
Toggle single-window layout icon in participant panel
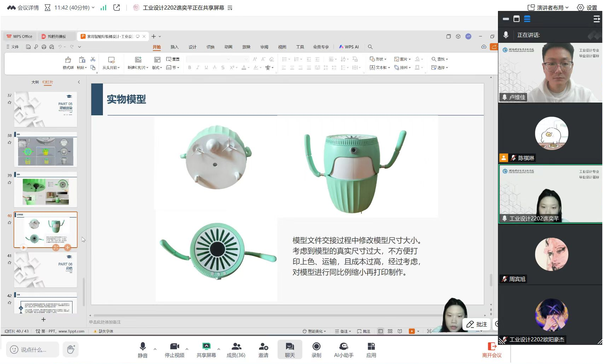tap(516, 19)
